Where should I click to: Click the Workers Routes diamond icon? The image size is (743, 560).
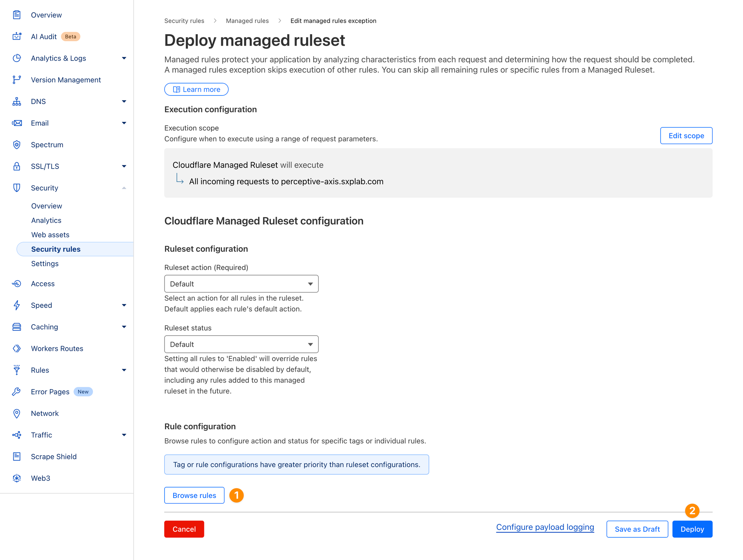(17, 348)
